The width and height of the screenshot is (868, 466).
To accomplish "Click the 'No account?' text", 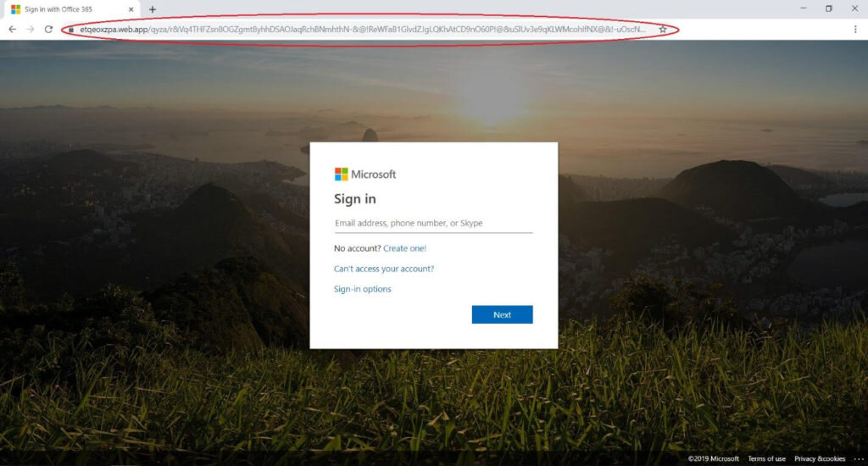I will coord(357,248).
